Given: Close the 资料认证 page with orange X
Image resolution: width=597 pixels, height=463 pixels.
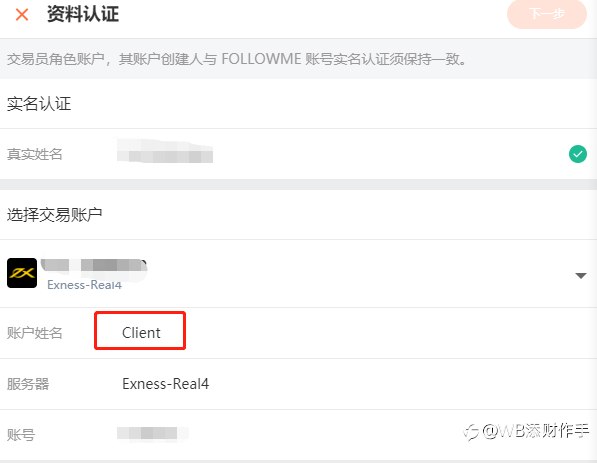Looking at the screenshot, I should 22,15.
